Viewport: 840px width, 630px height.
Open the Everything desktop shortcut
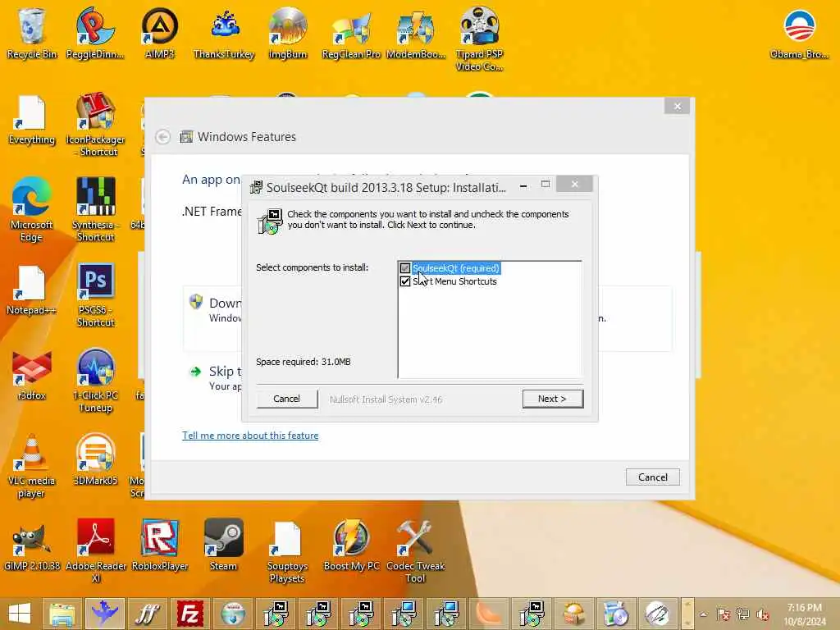32,119
